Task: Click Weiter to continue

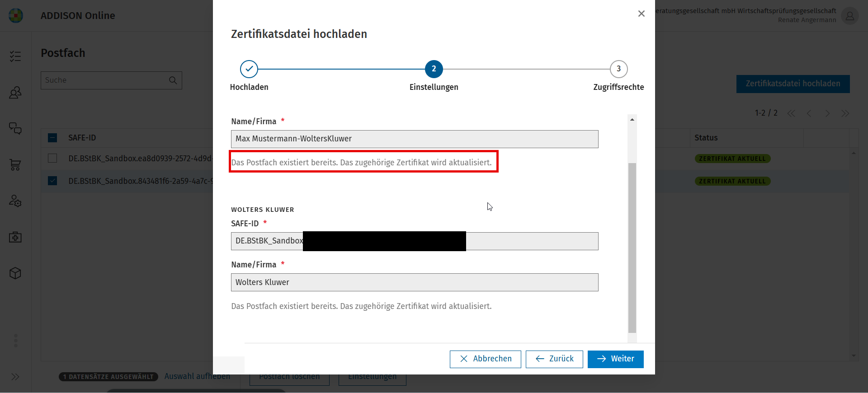Action: coord(616,359)
